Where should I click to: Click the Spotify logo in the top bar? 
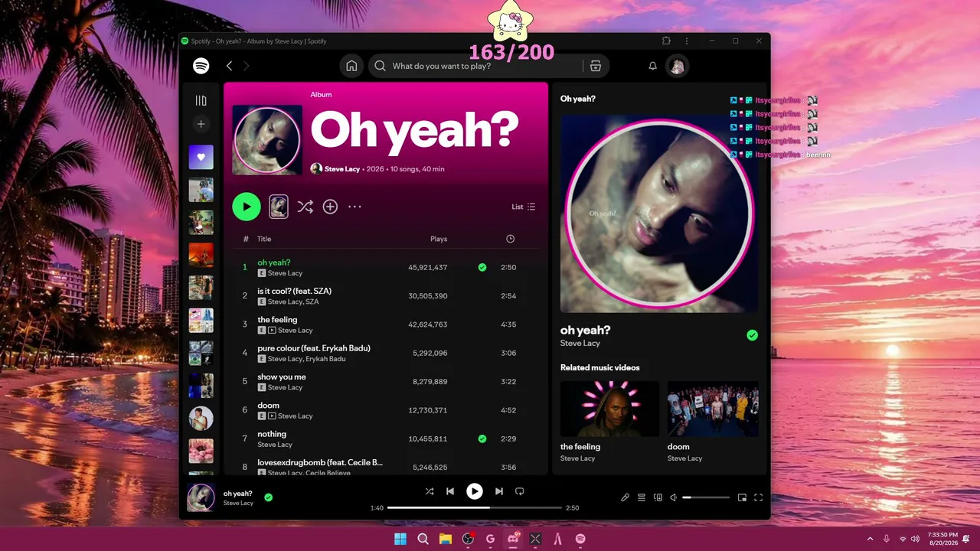tap(201, 66)
